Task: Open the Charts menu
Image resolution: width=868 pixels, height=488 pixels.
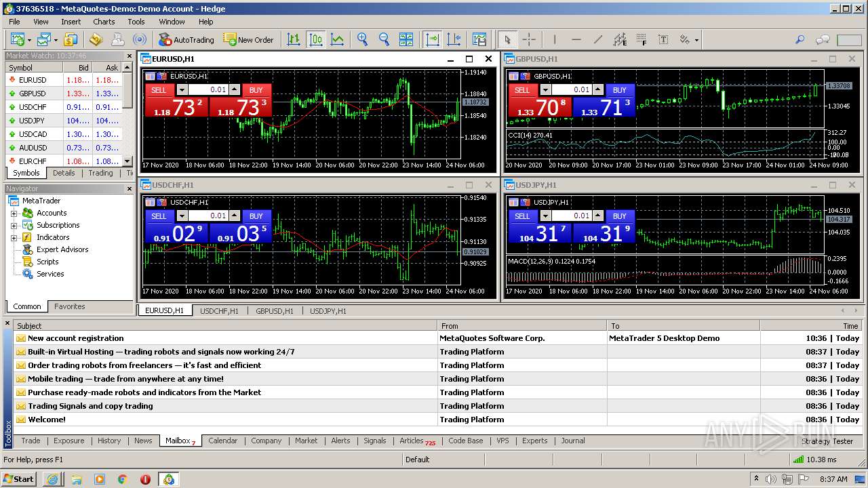Action: pos(104,22)
